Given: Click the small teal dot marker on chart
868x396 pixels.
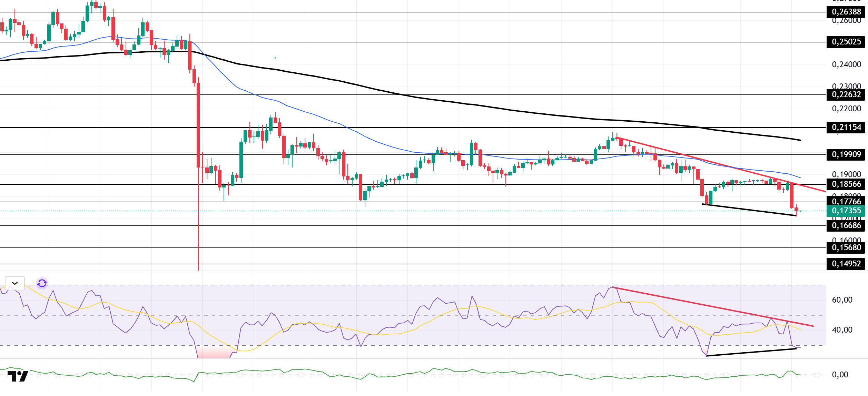Looking at the screenshot, I should 275,58.
